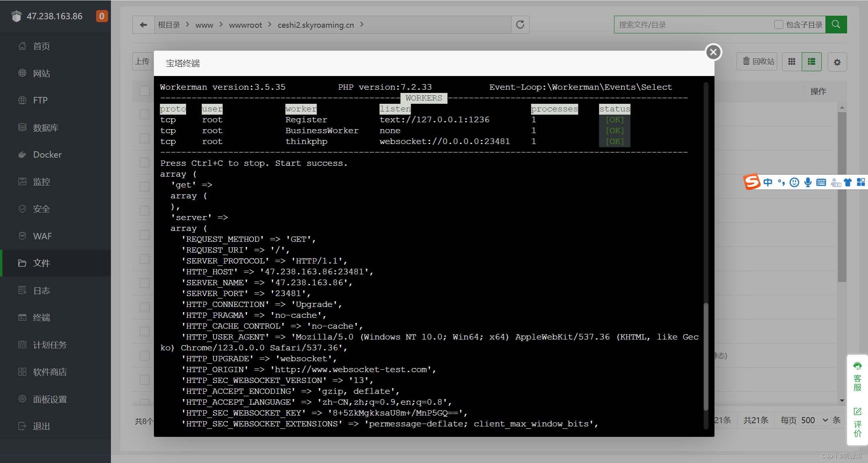The height and width of the screenshot is (463, 868).
Task: Click the green search magnifier button
Action: [x=836, y=25]
